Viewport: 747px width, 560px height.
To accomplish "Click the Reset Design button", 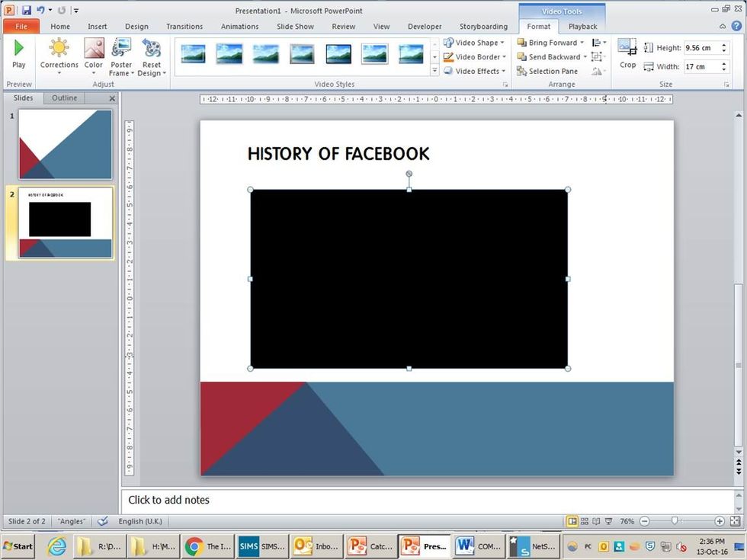I will tap(152, 56).
